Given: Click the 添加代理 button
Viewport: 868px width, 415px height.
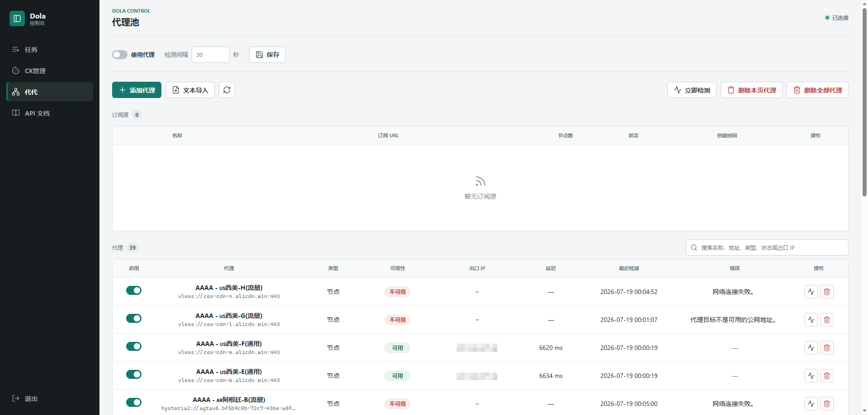Looking at the screenshot, I should (137, 90).
